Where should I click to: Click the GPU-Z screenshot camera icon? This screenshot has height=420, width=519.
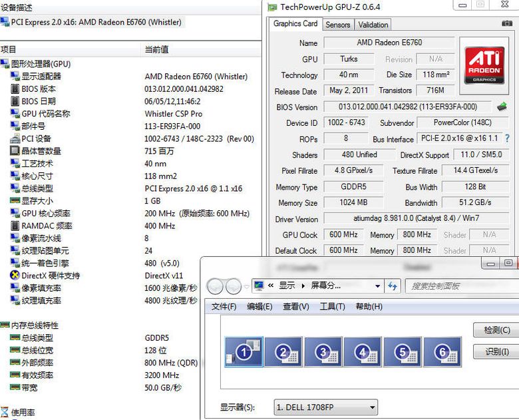(507, 23)
